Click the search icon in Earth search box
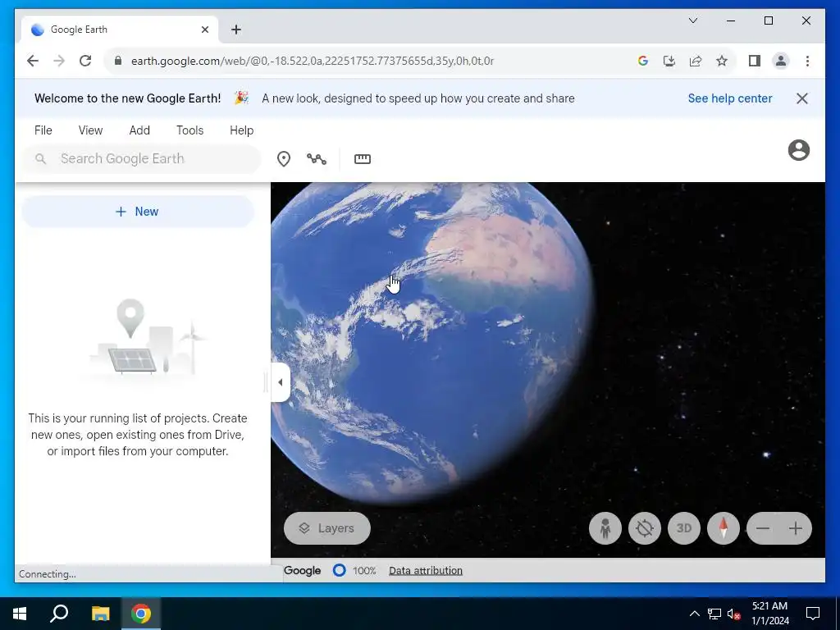 click(41, 158)
